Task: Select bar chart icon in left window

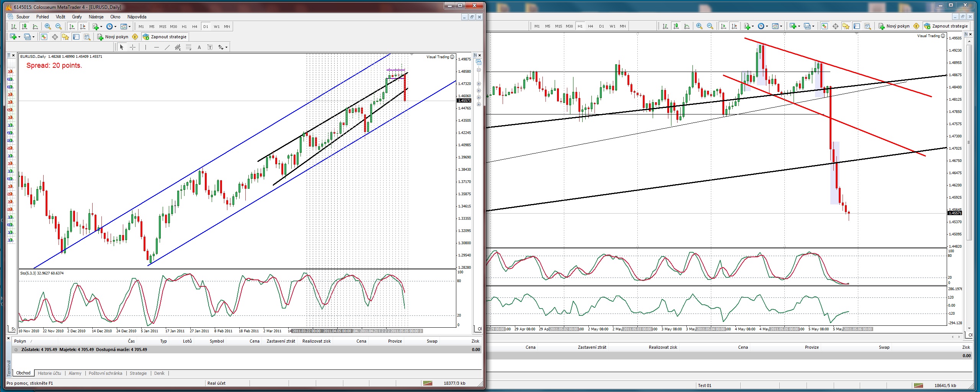Action: (14, 26)
